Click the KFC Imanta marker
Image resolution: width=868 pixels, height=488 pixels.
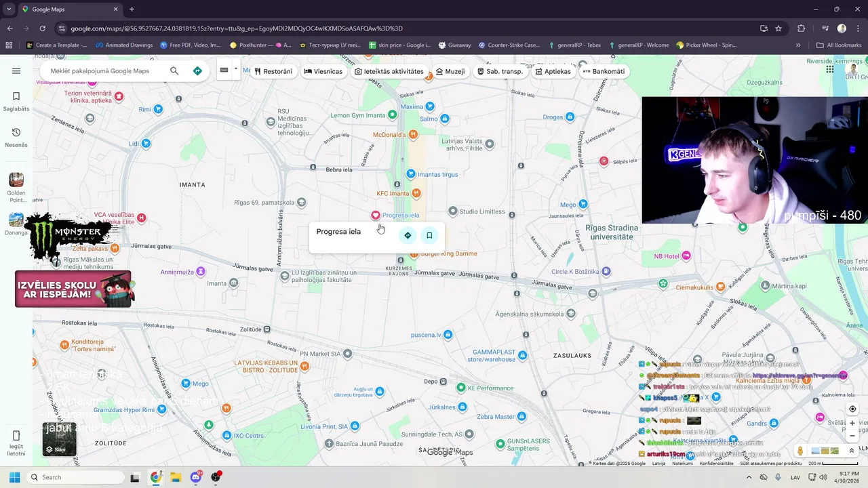point(416,193)
